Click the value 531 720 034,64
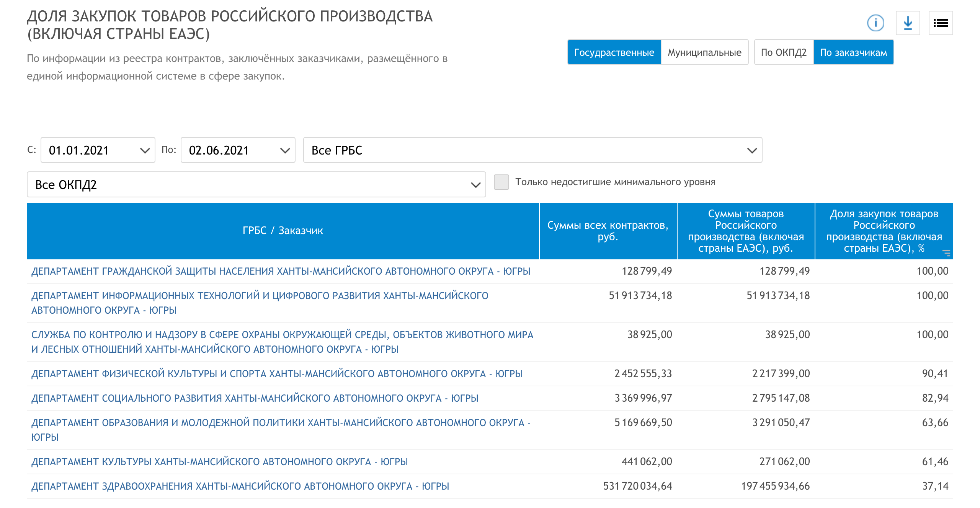 click(x=637, y=486)
